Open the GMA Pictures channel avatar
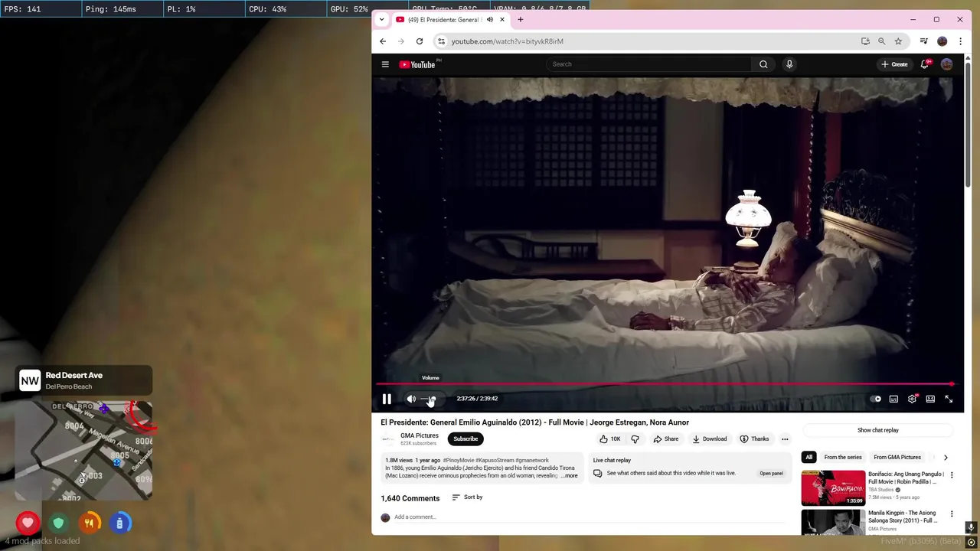This screenshot has width=980, height=551. [x=388, y=439]
